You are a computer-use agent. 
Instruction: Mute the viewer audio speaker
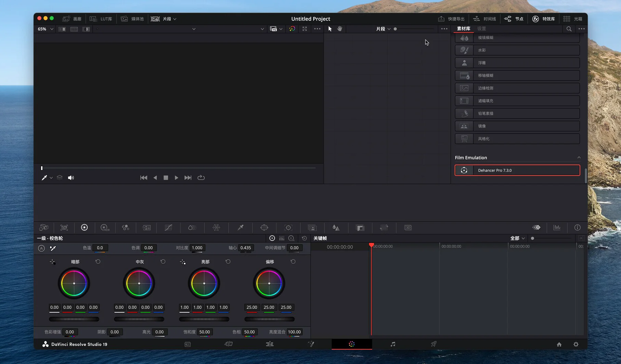click(x=71, y=178)
